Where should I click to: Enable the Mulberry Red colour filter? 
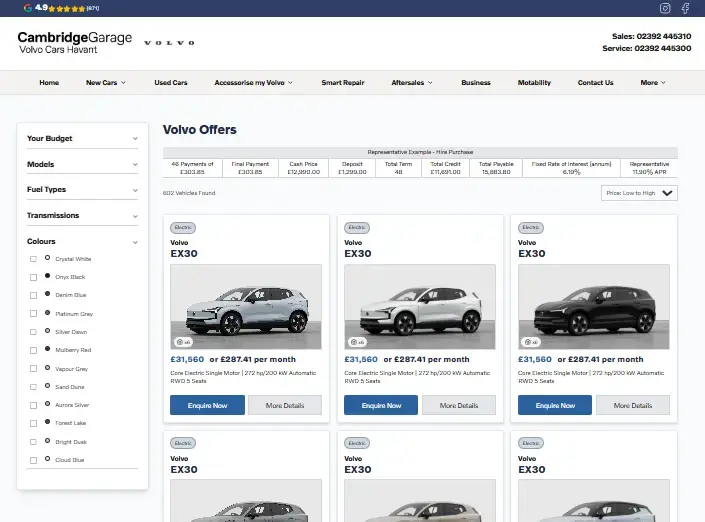pos(33,350)
